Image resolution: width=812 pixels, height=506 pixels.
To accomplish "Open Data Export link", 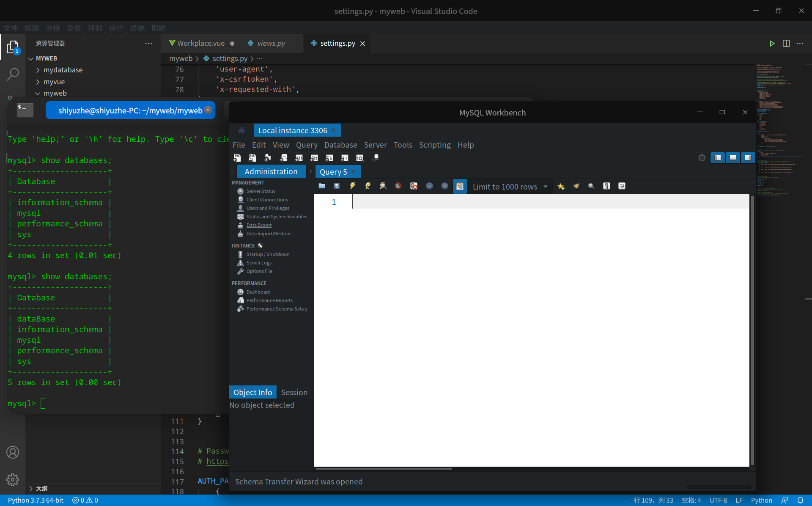I will pyautogui.click(x=259, y=225).
